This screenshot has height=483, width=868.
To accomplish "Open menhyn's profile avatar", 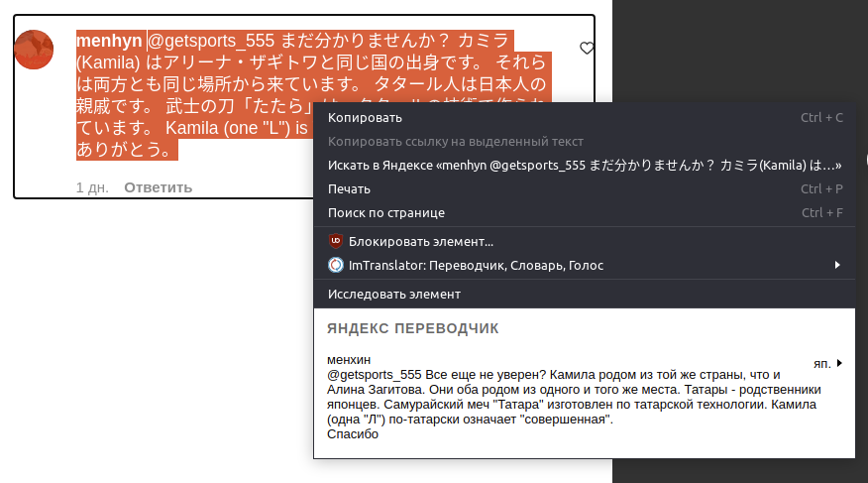I will (x=34, y=50).
